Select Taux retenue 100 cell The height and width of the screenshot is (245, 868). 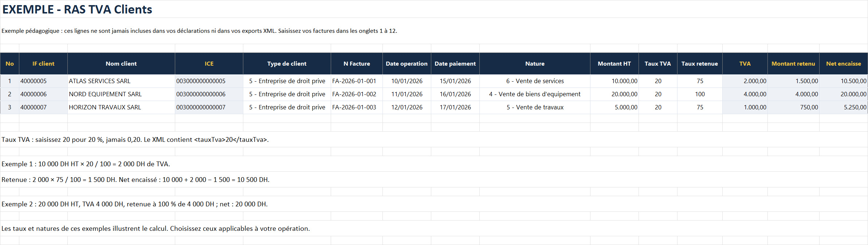(x=700, y=94)
